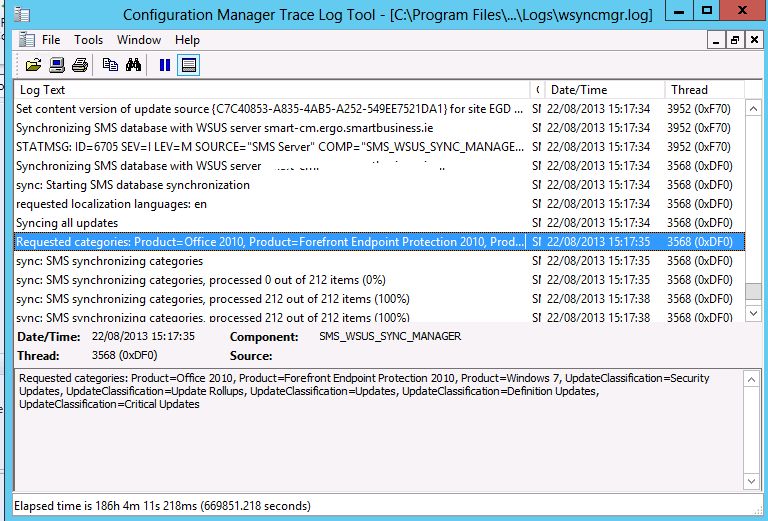Select the 'Syncing all updates' row
This screenshot has width=768, height=521.
coord(380,223)
